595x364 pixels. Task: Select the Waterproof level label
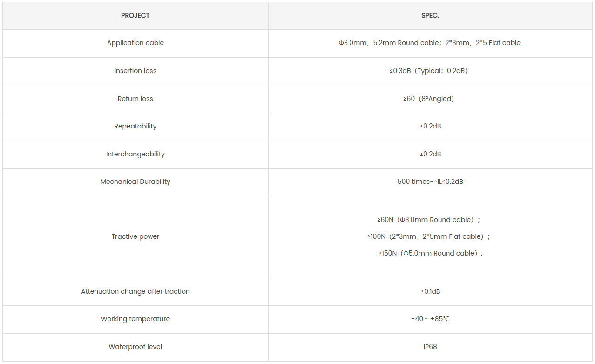135,347
